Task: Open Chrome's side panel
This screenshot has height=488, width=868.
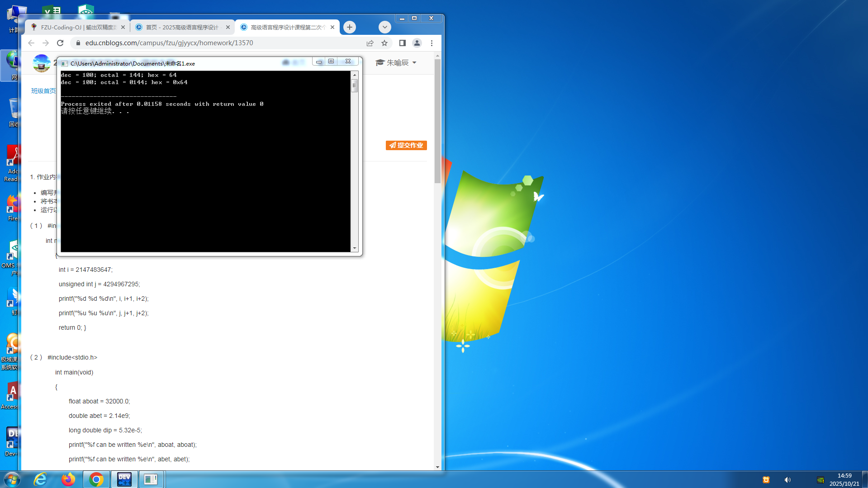Action: 402,43
